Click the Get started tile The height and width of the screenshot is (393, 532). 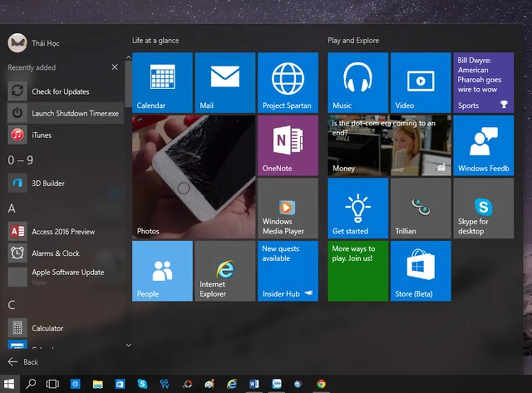pyautogui.click(x=358, y=208)
